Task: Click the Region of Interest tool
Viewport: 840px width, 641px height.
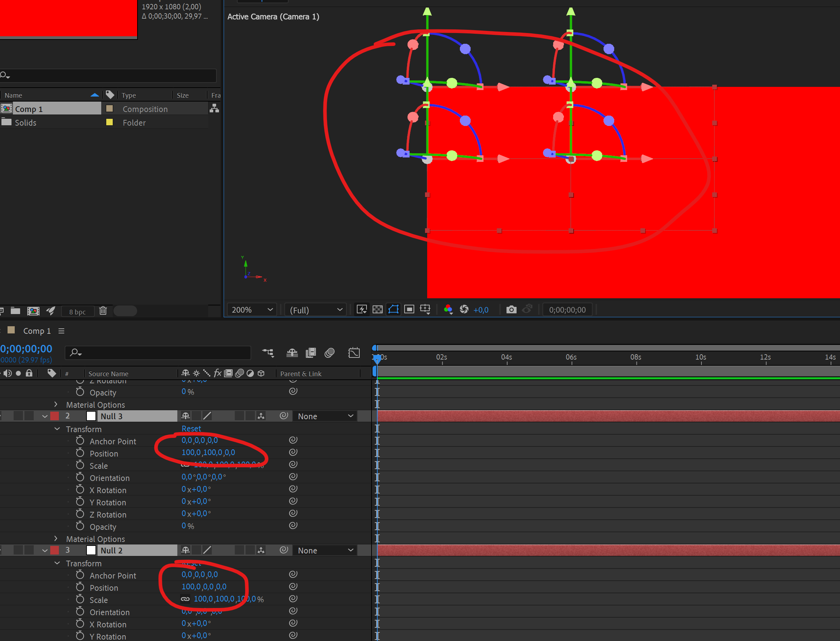Action: point(409,309)
